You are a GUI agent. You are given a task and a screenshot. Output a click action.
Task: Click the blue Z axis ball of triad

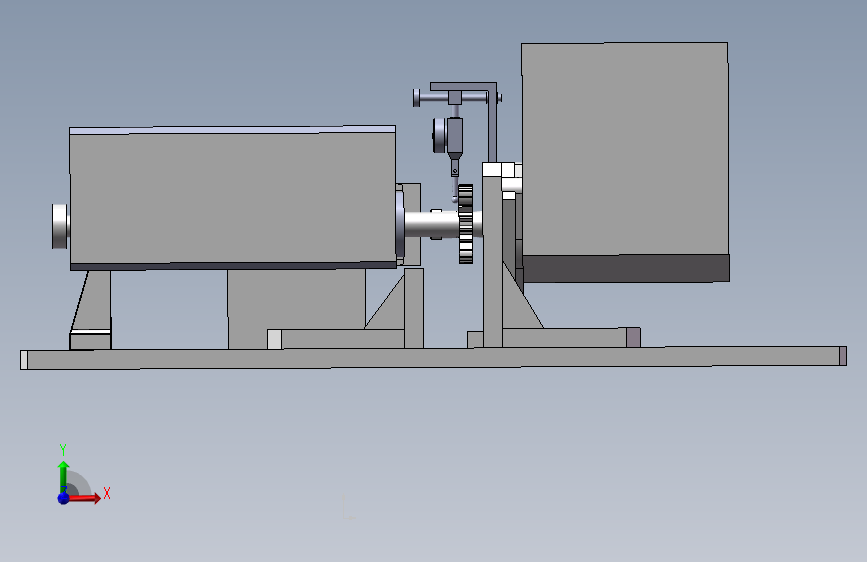click(64, 498)
